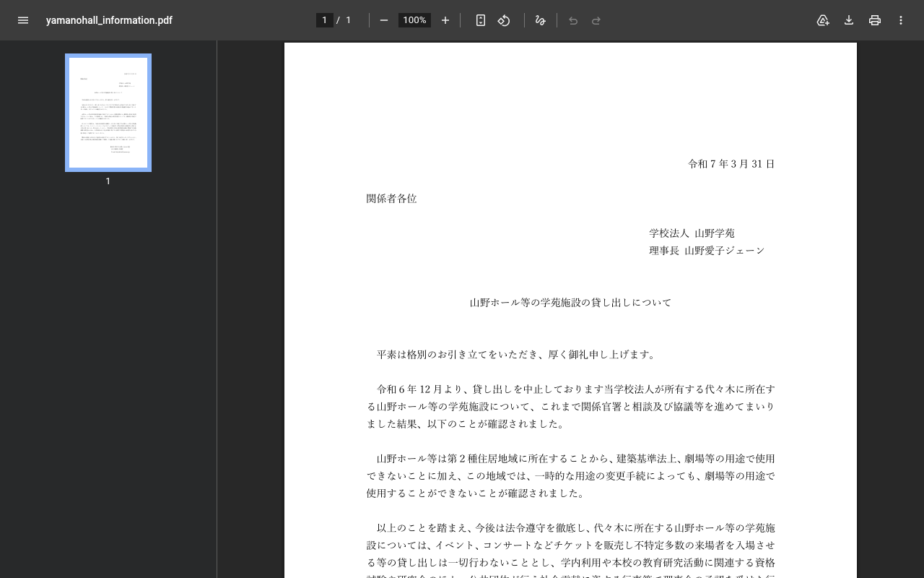This screenshot has width=924, height=578.
Task: Print the document
Action: point(875,20)
